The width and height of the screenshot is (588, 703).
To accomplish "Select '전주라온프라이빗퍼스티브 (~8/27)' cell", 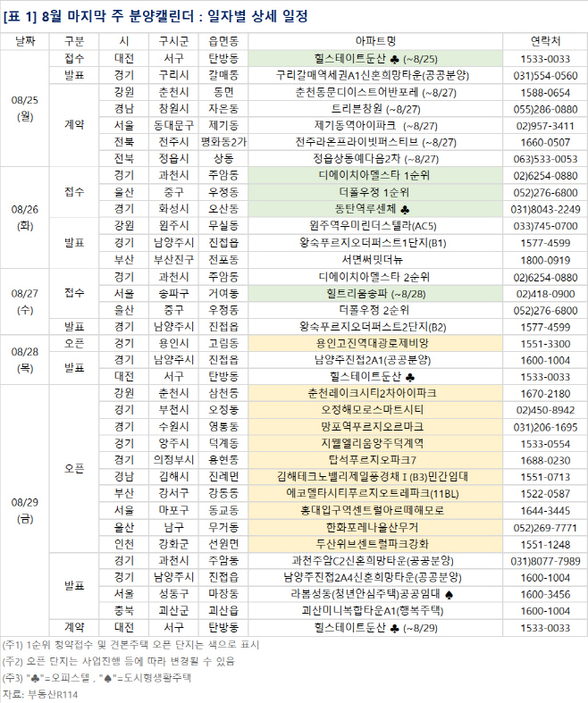I will coord(375,142).
